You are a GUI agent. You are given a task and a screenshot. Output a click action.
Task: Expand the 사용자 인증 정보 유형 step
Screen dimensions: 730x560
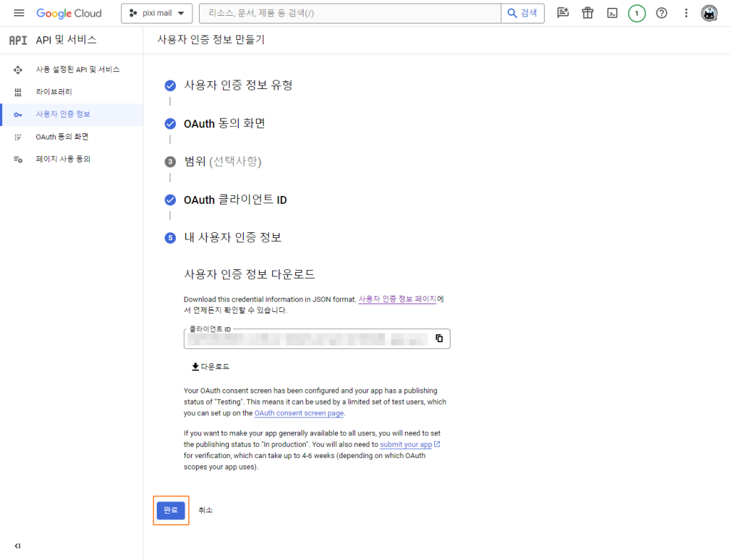pos(237,85)
